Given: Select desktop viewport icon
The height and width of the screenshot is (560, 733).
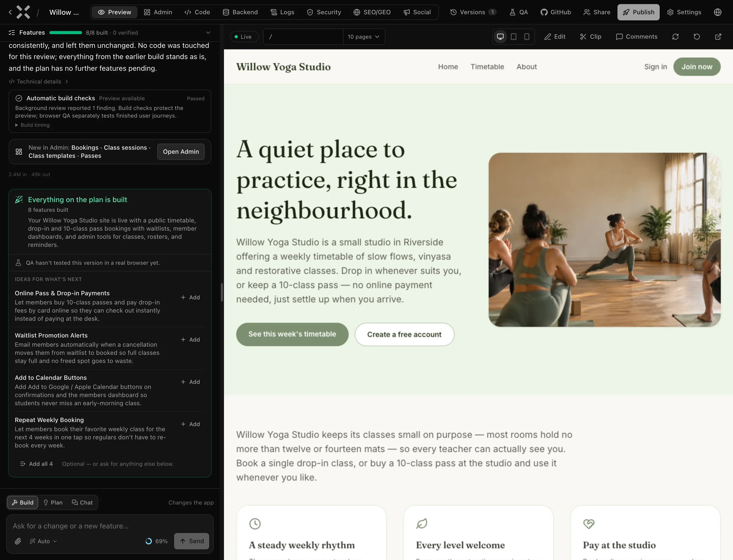Looking at the screenshot, I should 500,37.
